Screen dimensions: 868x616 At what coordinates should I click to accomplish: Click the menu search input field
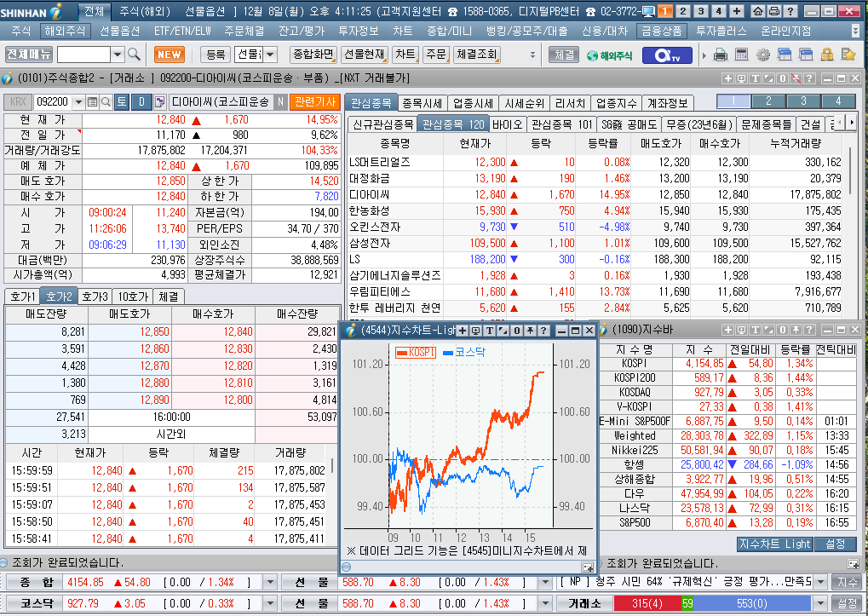click(83, 55)
